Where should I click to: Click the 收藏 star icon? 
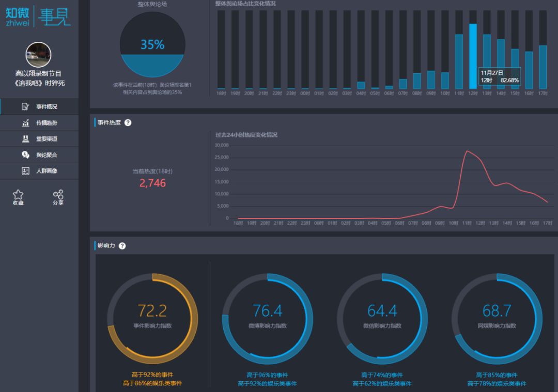click(18, 194)
